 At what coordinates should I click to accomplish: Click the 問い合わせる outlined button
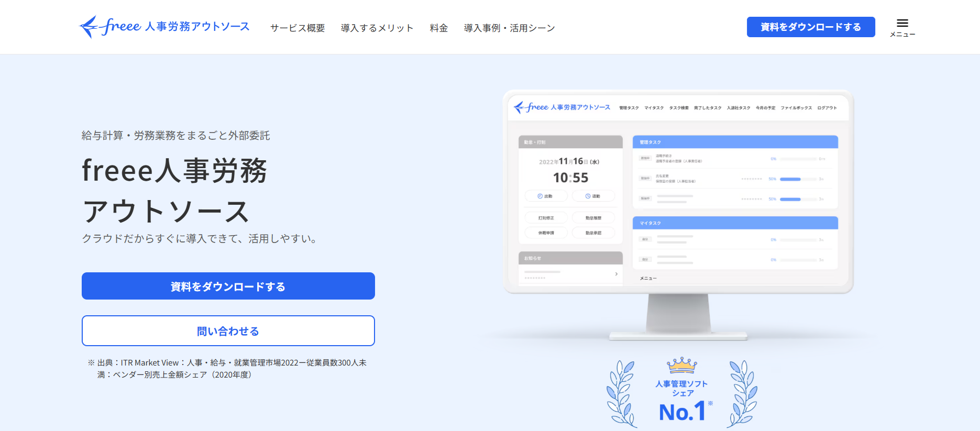pos(228,330)
